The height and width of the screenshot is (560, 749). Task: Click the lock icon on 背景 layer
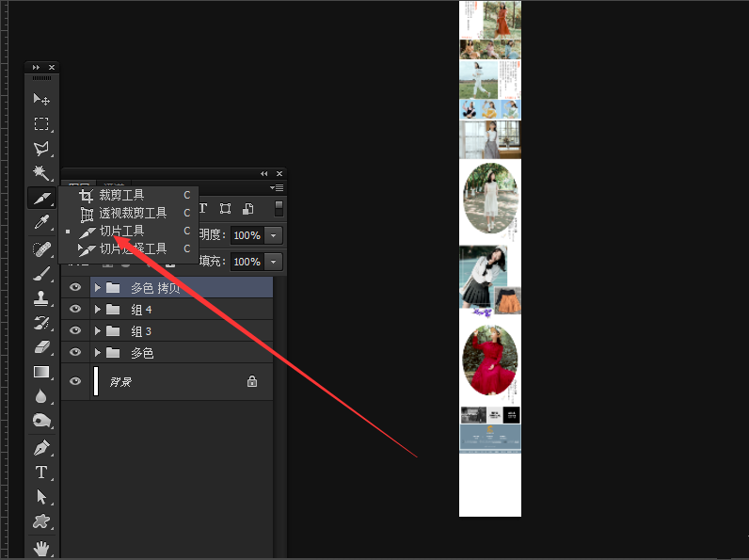(252, 381)
